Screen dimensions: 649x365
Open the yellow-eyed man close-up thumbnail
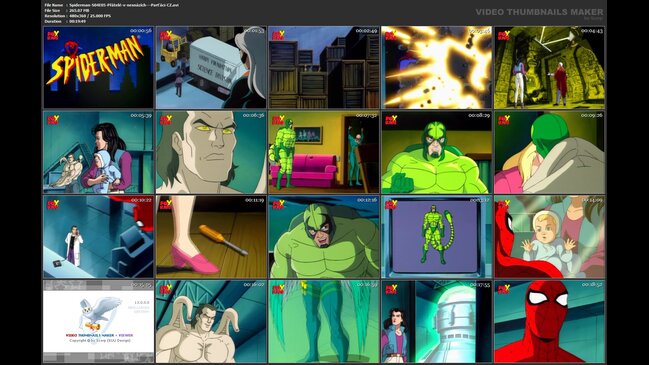[x=211, y=152]
